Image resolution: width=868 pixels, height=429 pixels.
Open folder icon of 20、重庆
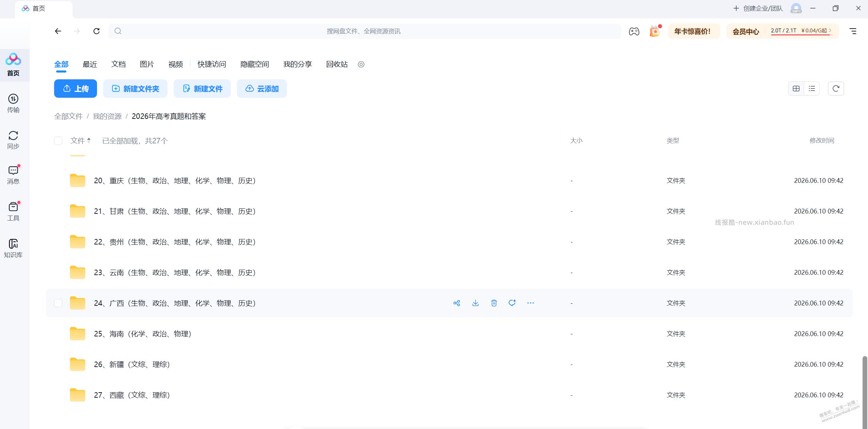point(78,180)
